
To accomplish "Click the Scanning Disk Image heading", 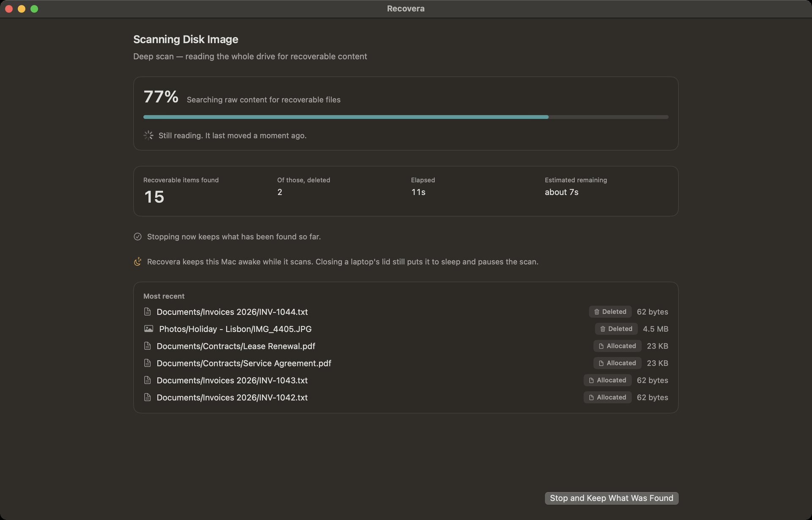I will pyautogui.click(x=186, y=39).
